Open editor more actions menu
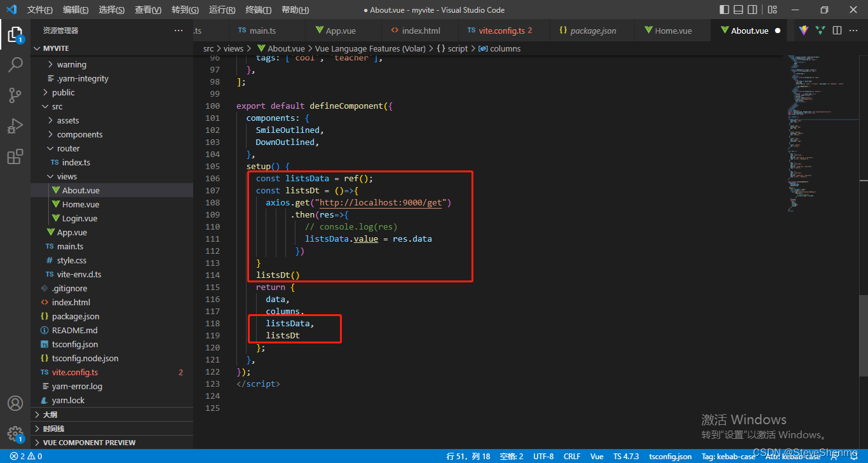The width and height of the screenshot is (868, 463). click(853, 31)
